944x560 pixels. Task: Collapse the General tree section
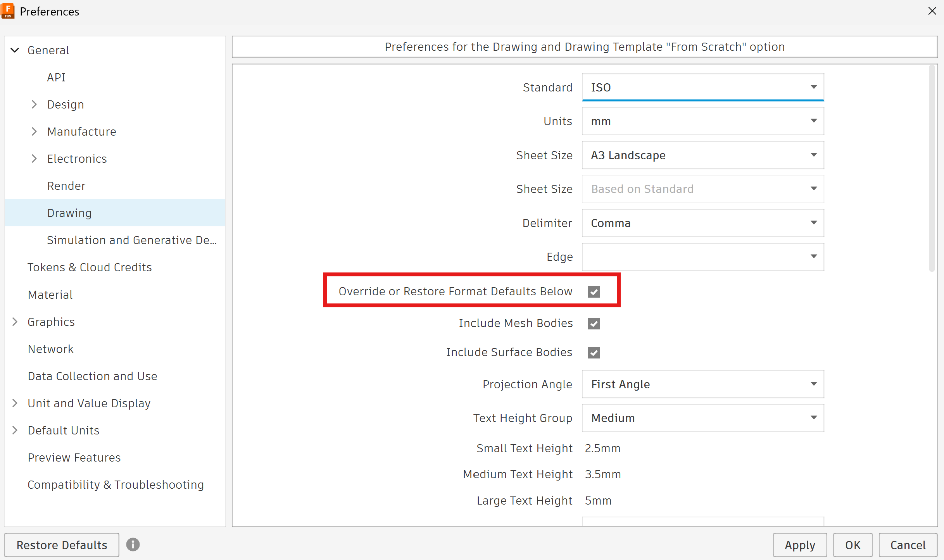click(x=15, y=50)
